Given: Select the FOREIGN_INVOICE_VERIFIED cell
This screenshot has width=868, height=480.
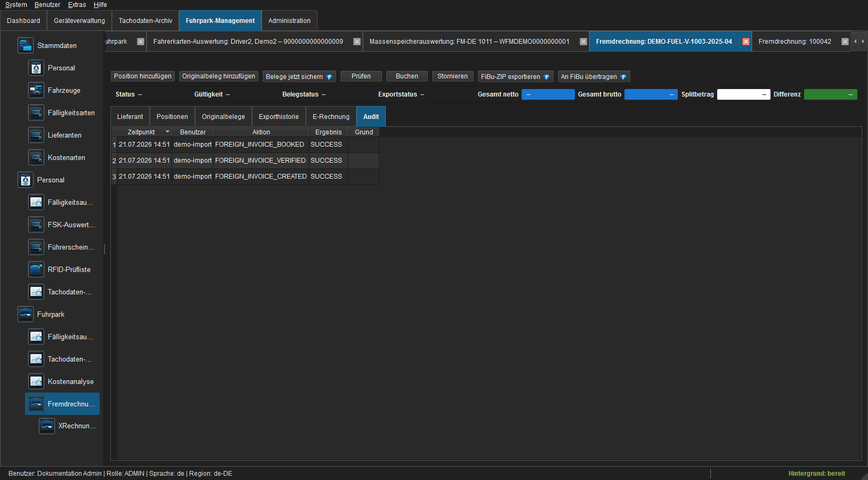Looking at the screenshot, I should pos(261,161).
